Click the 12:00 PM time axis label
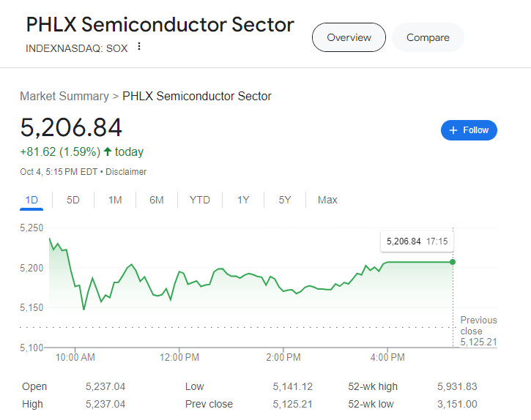 click(179, 357)
